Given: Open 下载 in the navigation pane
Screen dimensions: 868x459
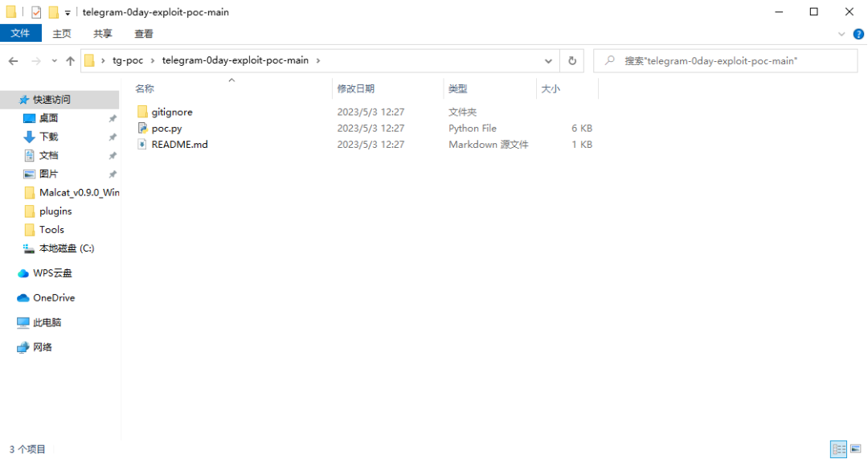Looking at the screenshot, I should (x=48, y=137).
